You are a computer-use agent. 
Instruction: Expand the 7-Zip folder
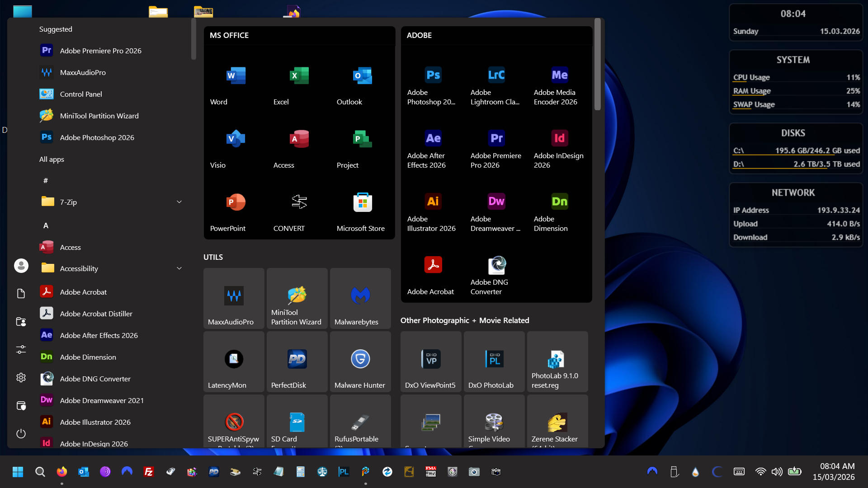click(x=179, y=202)
